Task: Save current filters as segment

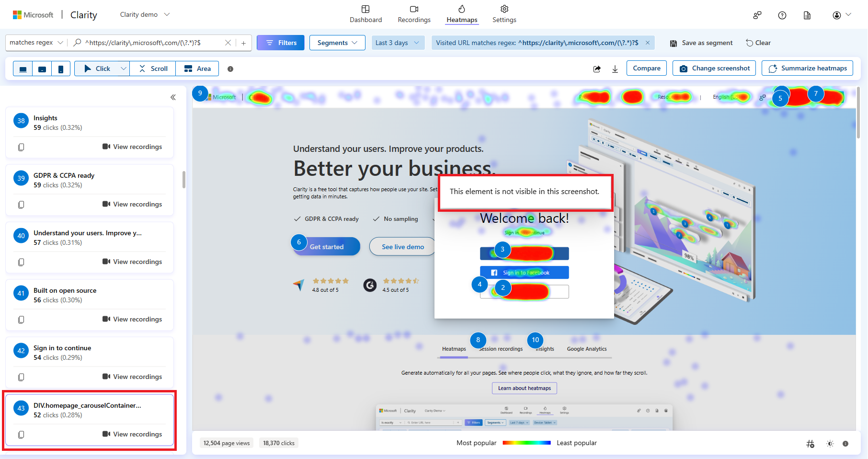Action: coord(701,43)
